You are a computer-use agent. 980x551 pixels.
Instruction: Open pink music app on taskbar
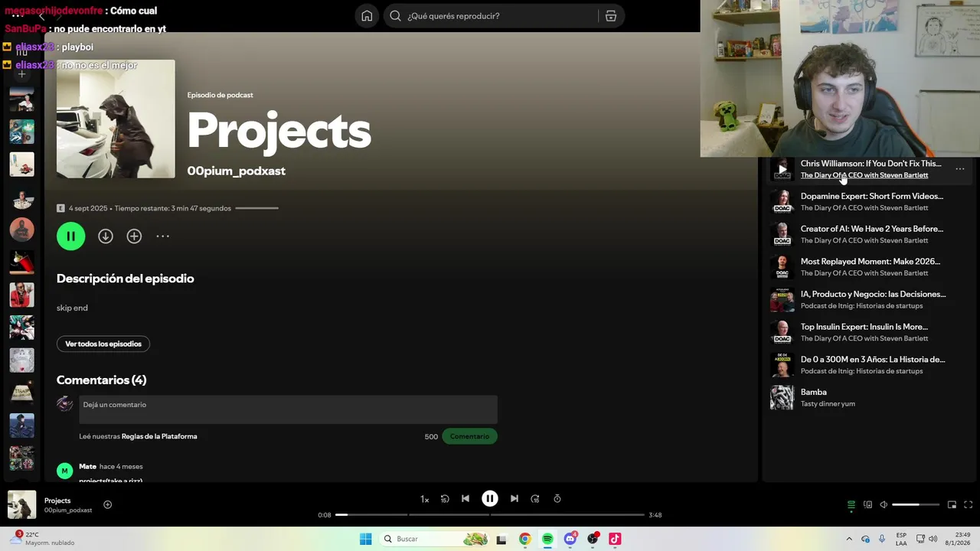click(x=615, y=540)
